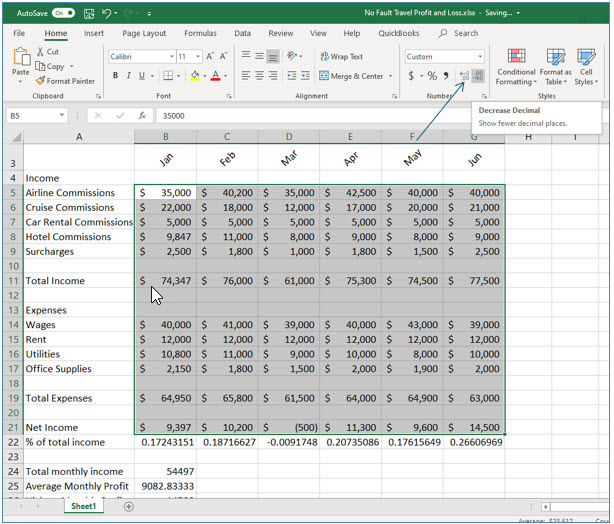Click the Undo arrow icon

pyautogui.click(x=107, y=14)
